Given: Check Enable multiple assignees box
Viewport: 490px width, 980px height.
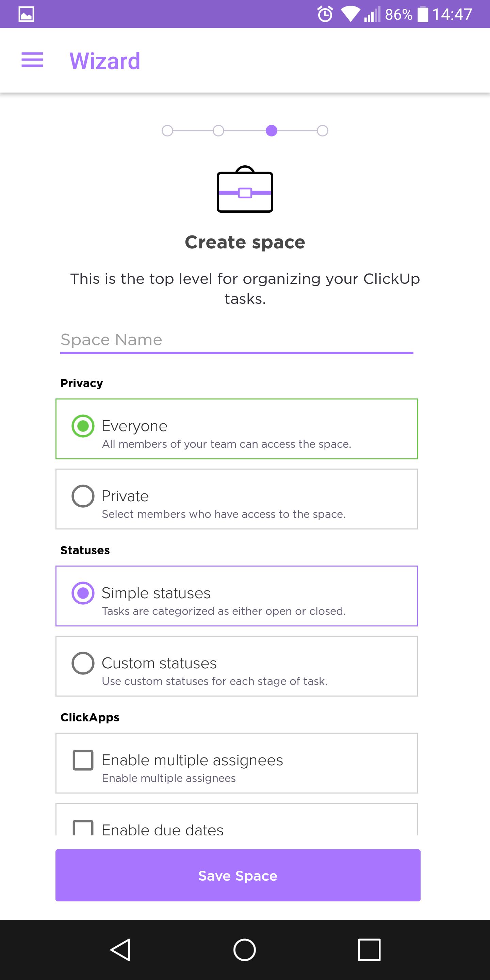Looking at the screenshot, I should [x=83, y=760].
